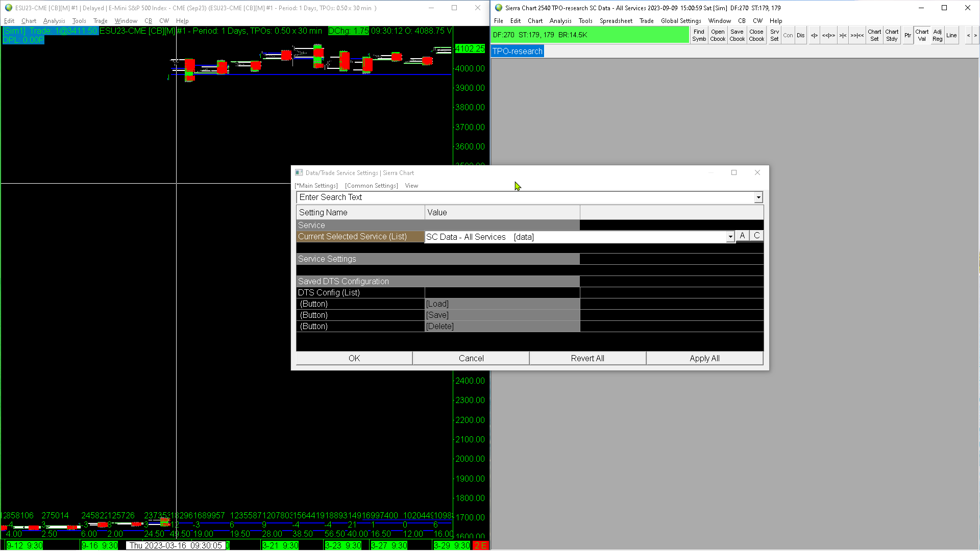Toggle the Chart Val tool
Viewport: 980px width, 551px height.
pyautogui.click(x=922, y=35)
